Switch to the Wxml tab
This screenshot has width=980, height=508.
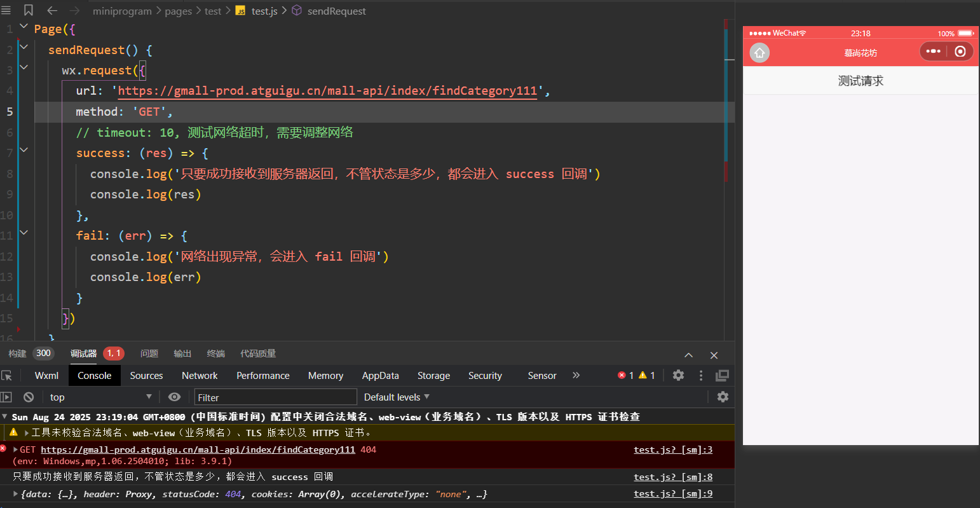pos(46,376)
